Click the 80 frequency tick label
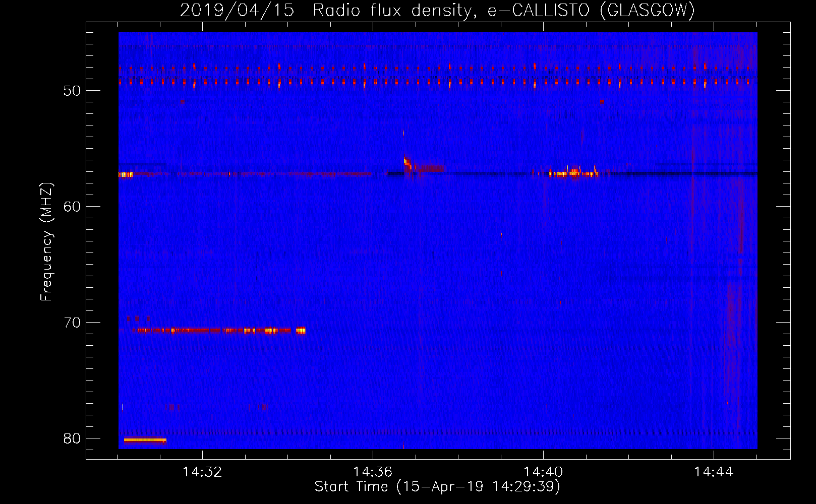This screenshot has width=816, height=504. tap(72, 438)
